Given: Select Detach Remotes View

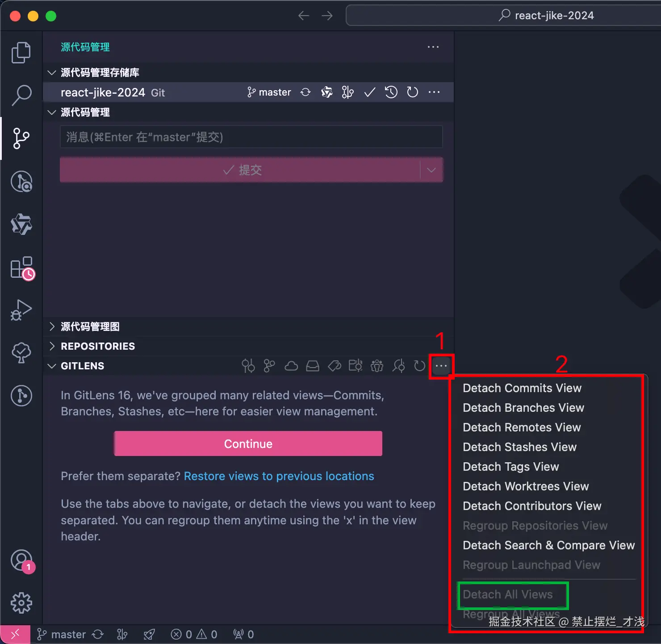Looking at the screenshot, I should coord(522,427).
